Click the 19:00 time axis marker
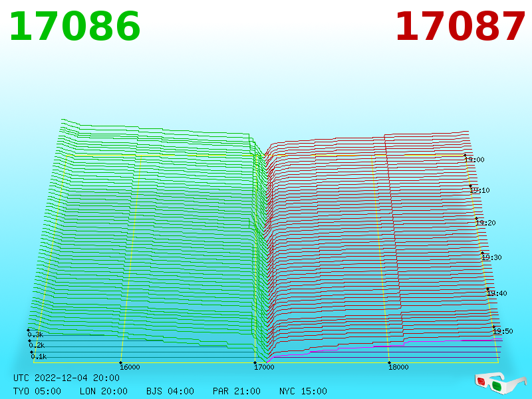 [475, 160]
